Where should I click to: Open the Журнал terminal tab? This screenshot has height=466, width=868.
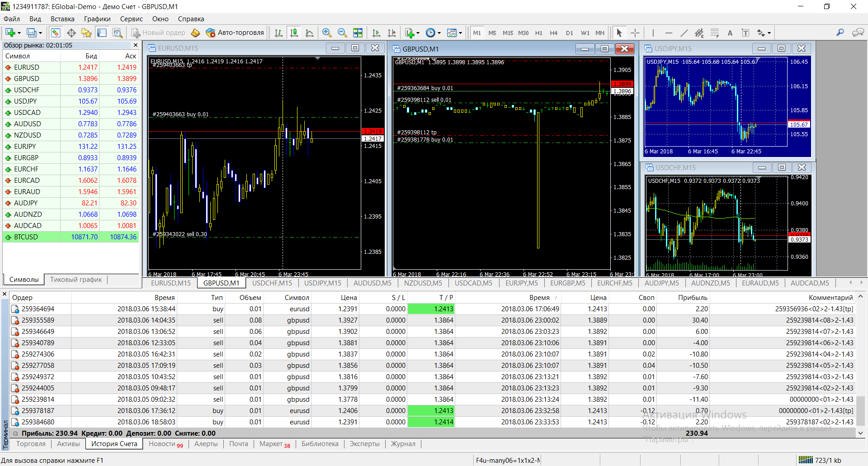point(403,444)
